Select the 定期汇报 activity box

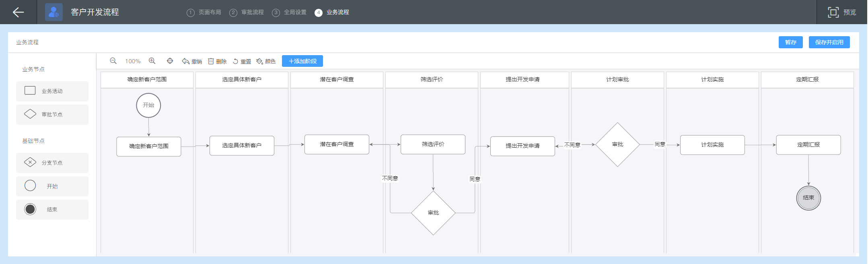coord(808,145)
